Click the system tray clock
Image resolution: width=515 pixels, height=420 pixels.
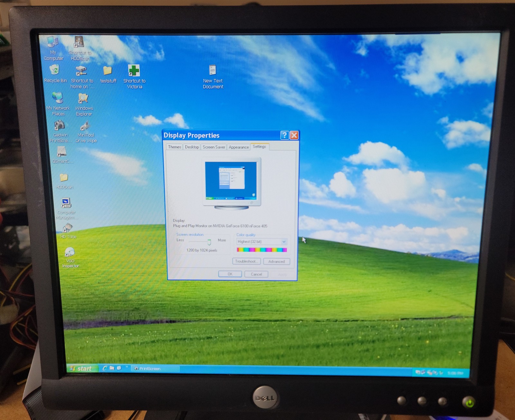pos(455,373)
